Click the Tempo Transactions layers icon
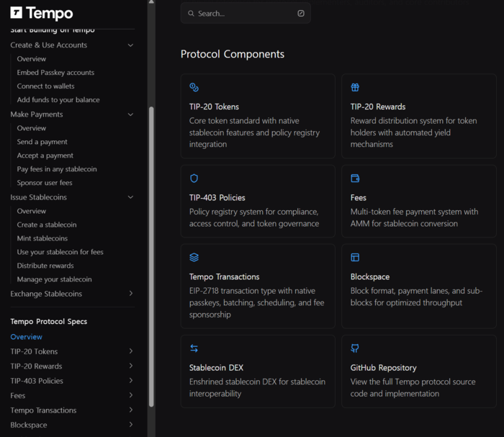 pyautogui.click(x=194, y=258)
